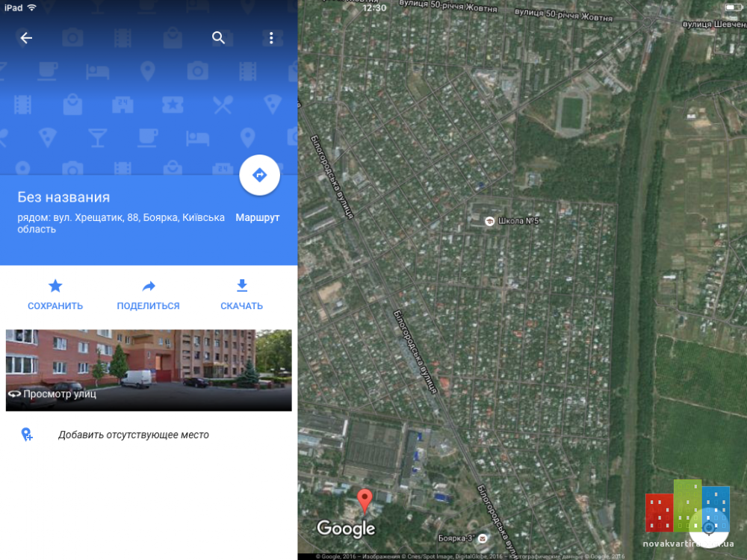Tap the Google logo on map
The width and height of the screenshot is (747, 560).
coord(347,528)
